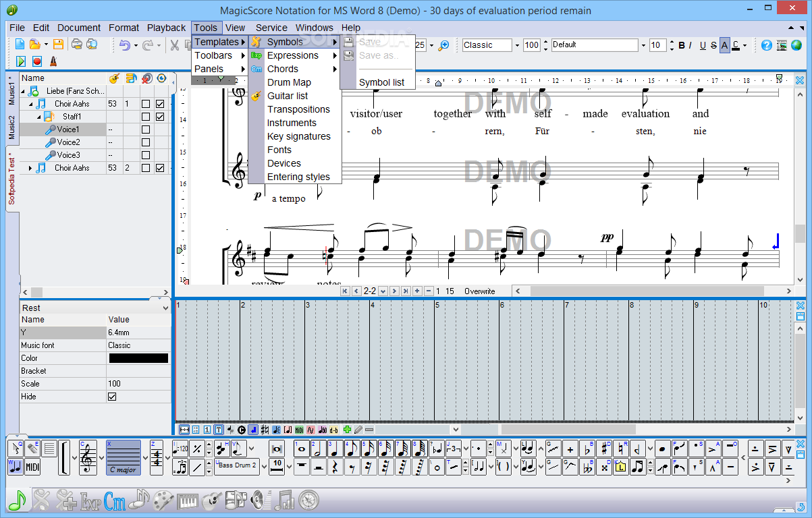Click the Bold B formatting button
Screen dimensions: 812x518
681,45
